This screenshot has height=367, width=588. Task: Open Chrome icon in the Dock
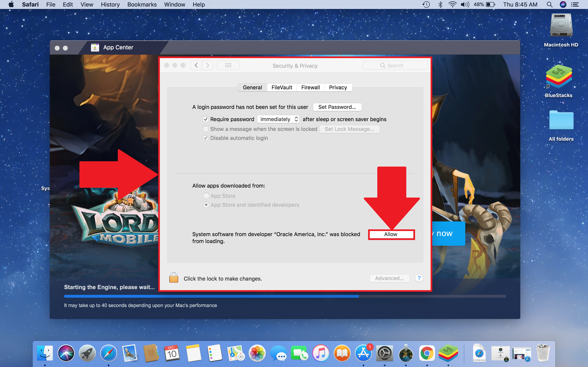426,355
